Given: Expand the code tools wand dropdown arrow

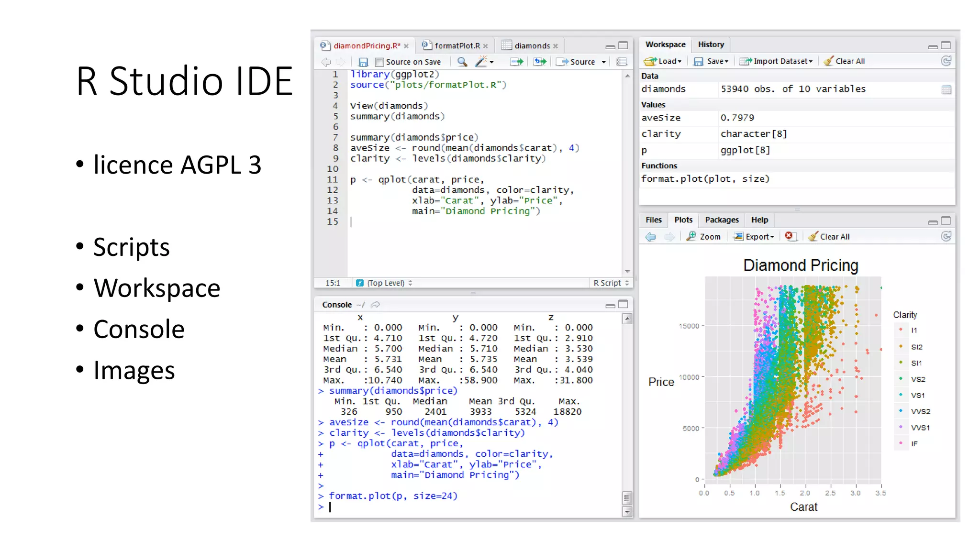Looking at the screenshot, I should point(491,62).
